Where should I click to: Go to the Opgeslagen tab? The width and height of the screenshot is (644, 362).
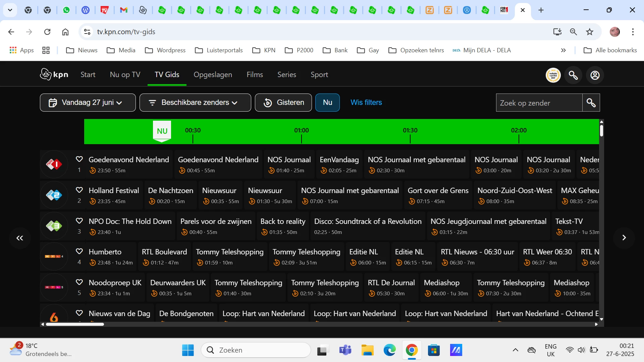pos(213,74)
